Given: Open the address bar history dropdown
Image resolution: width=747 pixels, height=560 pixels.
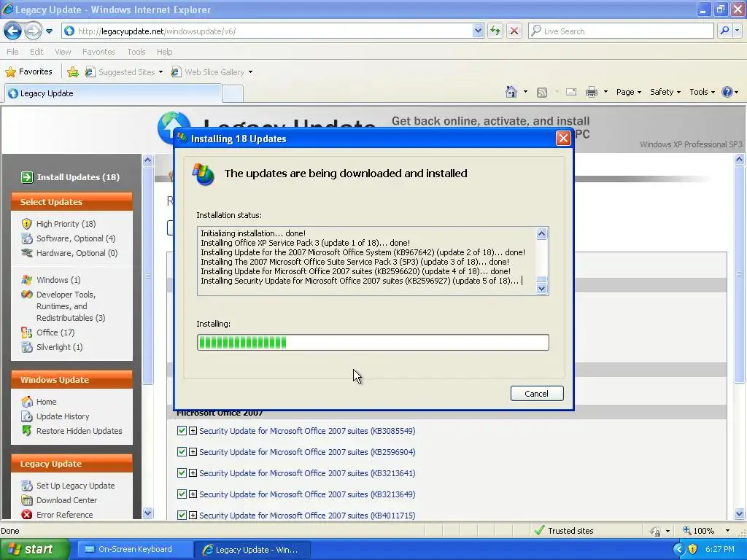Looking at the screenshot, I should pyautogui.click(x=478, y=31).
